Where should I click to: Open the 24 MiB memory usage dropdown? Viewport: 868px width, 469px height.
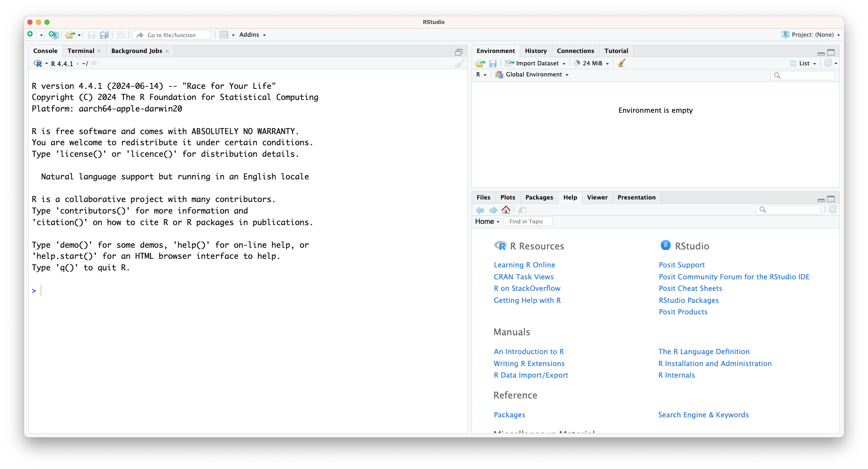592,63
